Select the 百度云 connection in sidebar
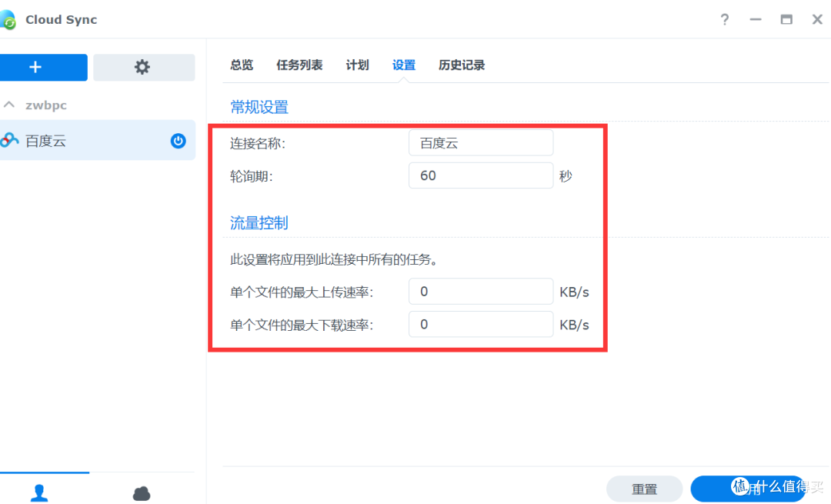 [98, 141]
